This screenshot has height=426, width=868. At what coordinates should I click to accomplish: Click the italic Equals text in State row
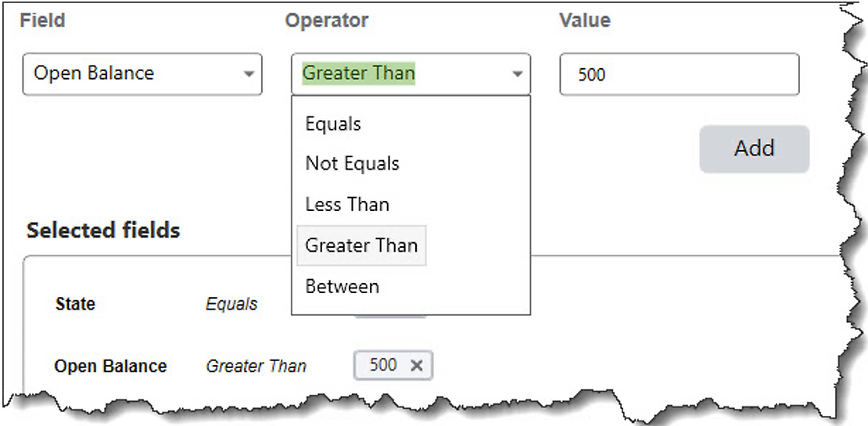click(x=231, y=304)
